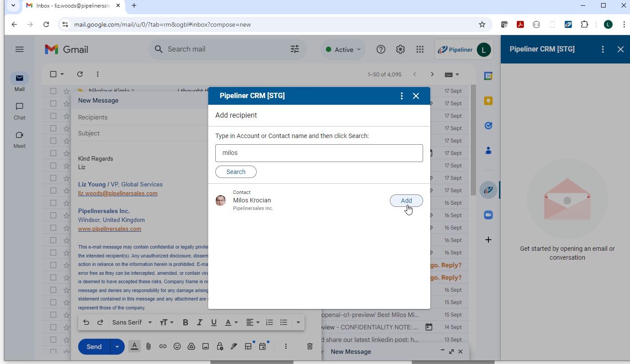Open Zoom add-on in side panel
Image resolution: width=630 pixels, height=364 pixels.
(x=488, y=215)
